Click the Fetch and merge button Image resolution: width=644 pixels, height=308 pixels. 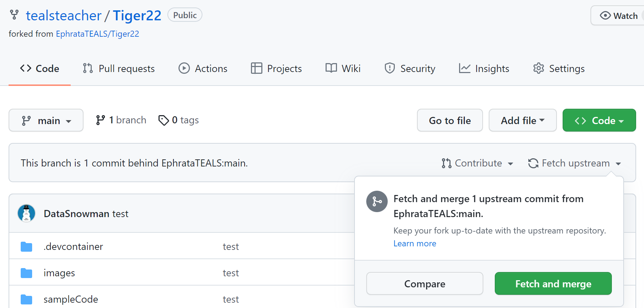coord(553,283)
